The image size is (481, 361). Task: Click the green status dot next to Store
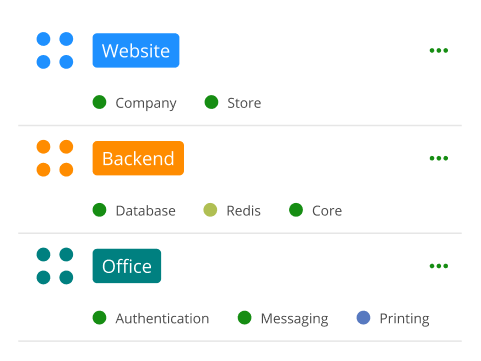coord(211,102)
